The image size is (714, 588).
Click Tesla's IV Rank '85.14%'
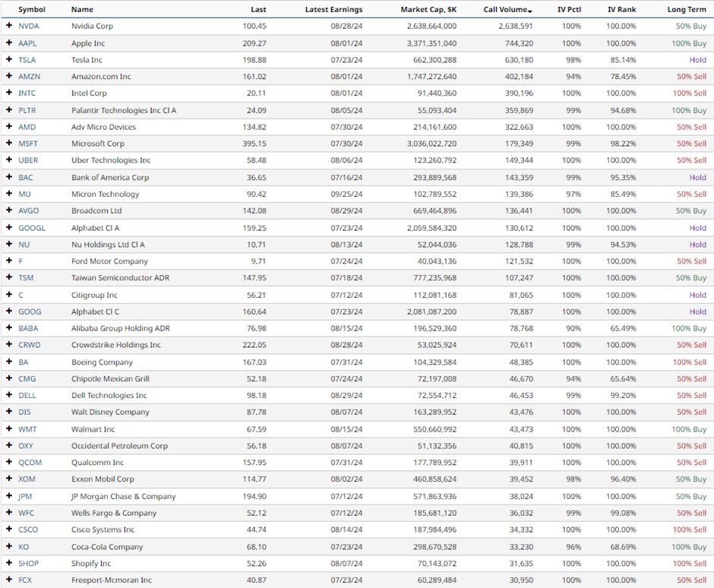[x=623, y=60]
